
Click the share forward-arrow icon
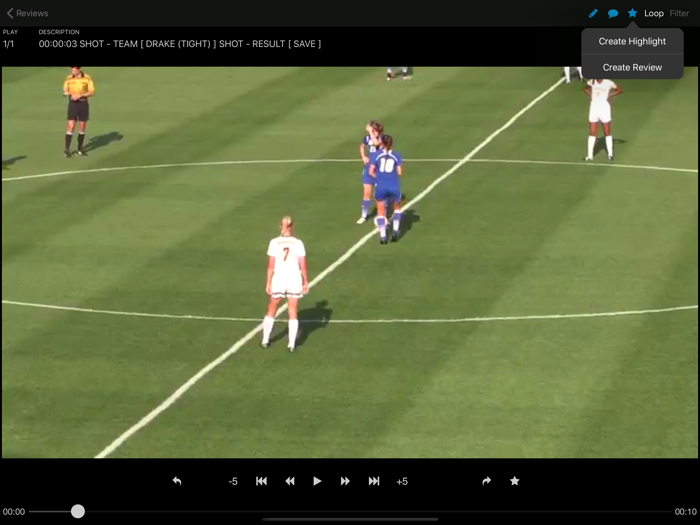[487, 481]
